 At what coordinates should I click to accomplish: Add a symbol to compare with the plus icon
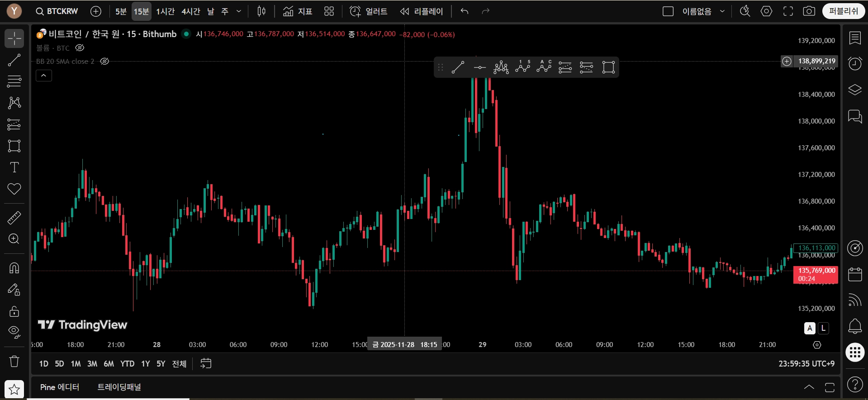96,11
